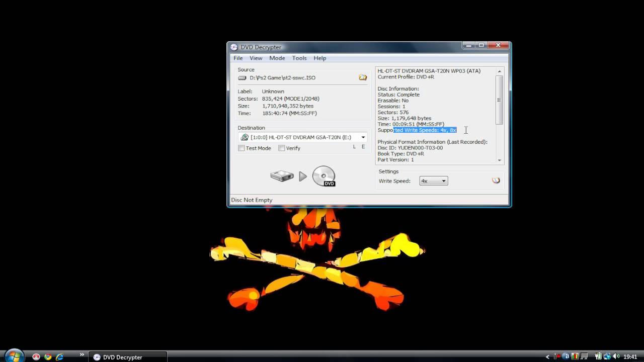Click the grey display monitor tray icon
This screenshot has height=362, width=644.
584,356
